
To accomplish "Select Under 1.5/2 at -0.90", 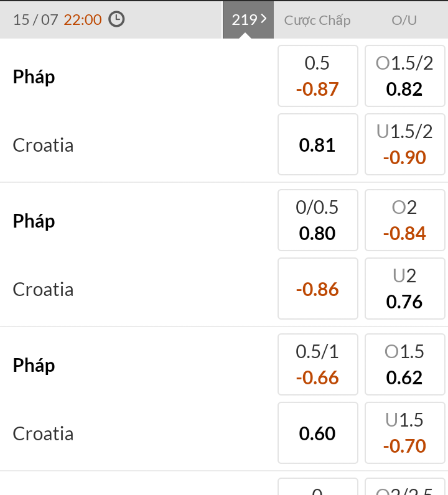I will coord(404,144).
